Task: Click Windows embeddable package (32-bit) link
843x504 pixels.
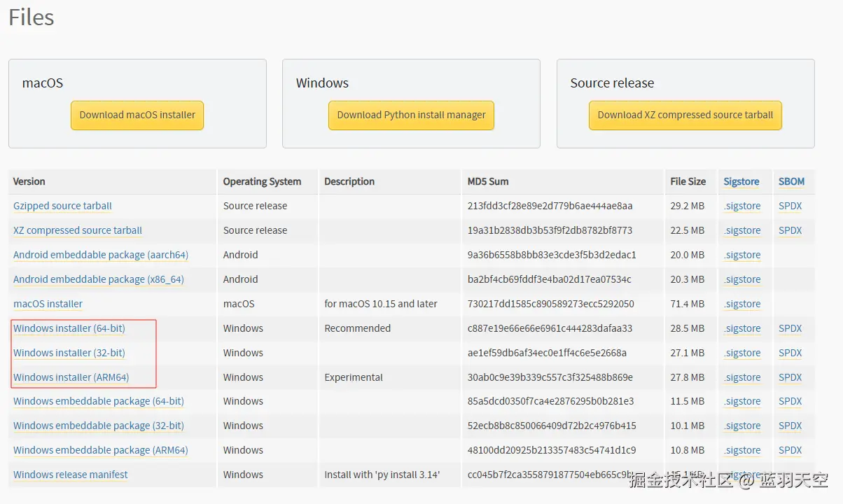Action: pos(99,426)
